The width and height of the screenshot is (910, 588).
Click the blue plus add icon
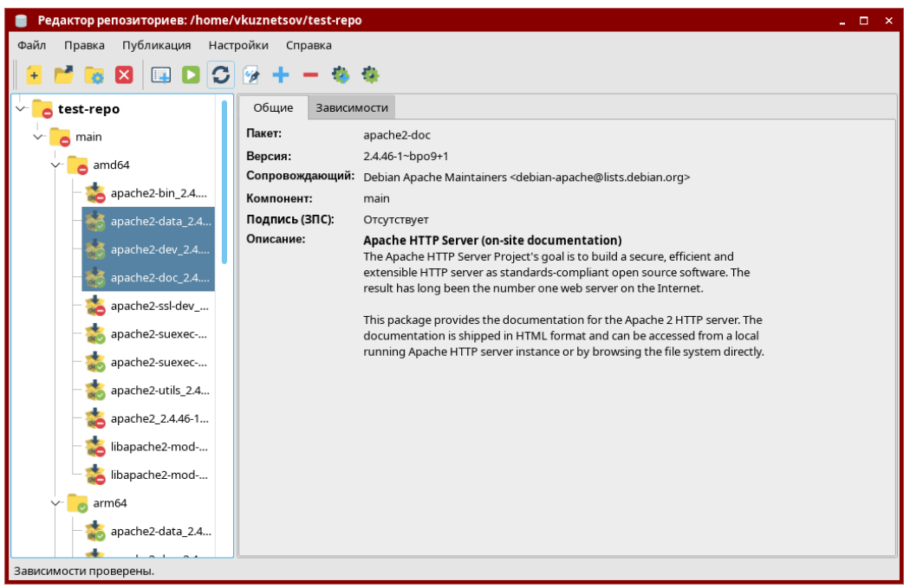(281, 75)
